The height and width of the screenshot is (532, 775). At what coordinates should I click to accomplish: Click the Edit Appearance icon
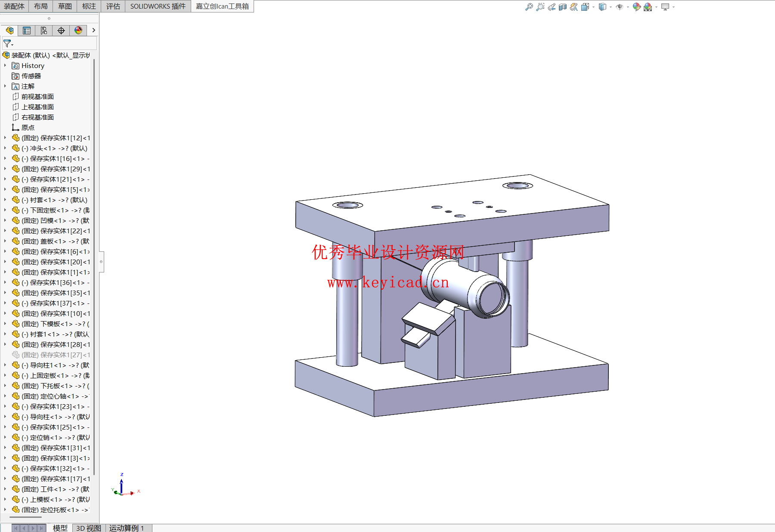(x=637, y=7)
